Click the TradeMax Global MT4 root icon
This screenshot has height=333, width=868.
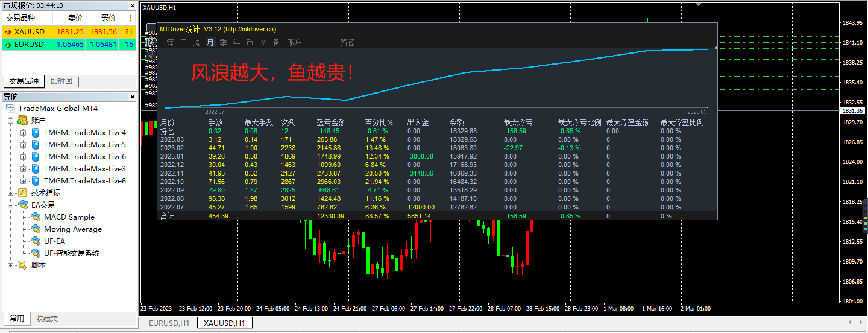[11, 109]
